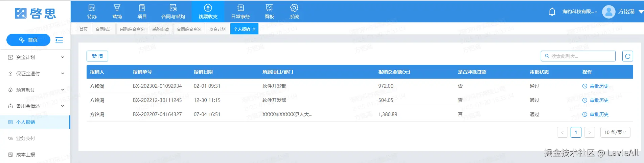Switch to the 资金计划 tab
644x163 pixels.
(217, 29)
